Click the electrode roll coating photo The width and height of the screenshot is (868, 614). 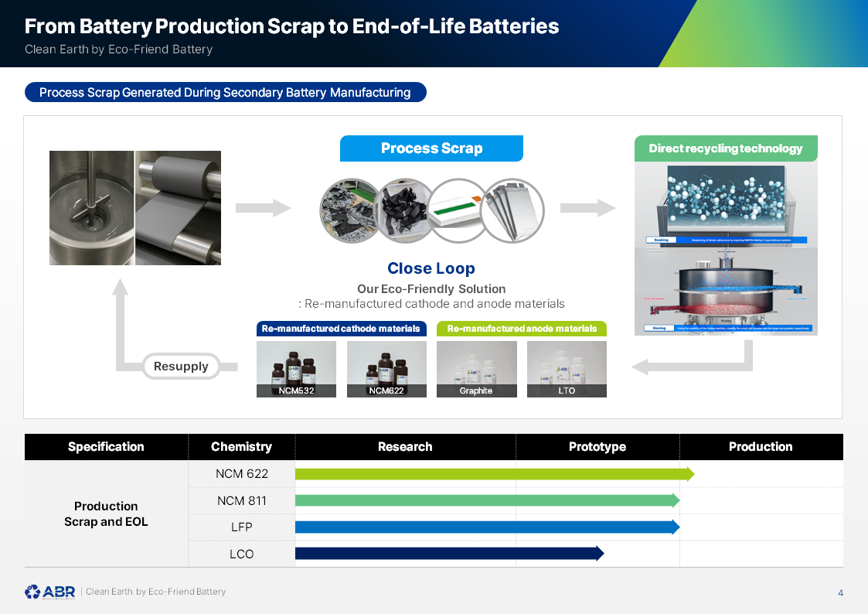coord(179,207)
